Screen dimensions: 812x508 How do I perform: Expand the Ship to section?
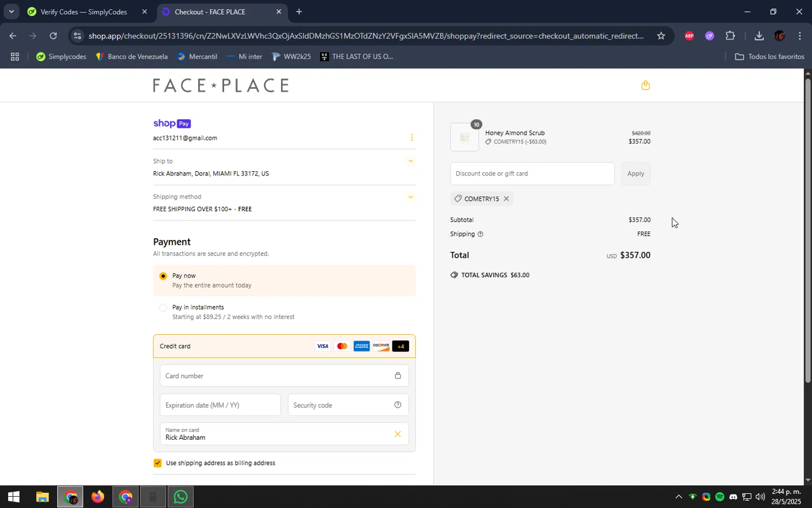[x=410, y=161]
